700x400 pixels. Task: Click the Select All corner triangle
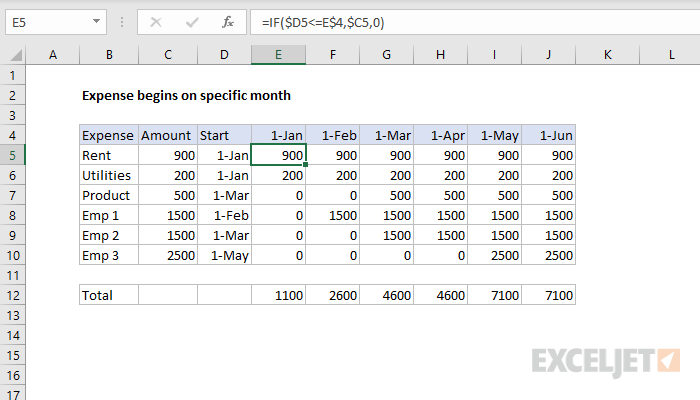coord(16,55)
